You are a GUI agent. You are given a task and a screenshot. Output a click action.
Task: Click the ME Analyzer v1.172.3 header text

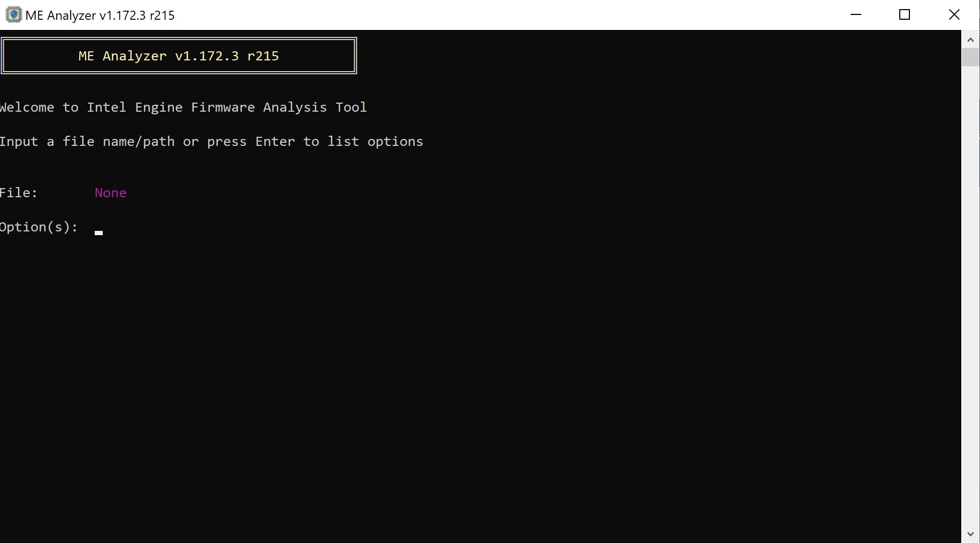(x=179, y=56)
